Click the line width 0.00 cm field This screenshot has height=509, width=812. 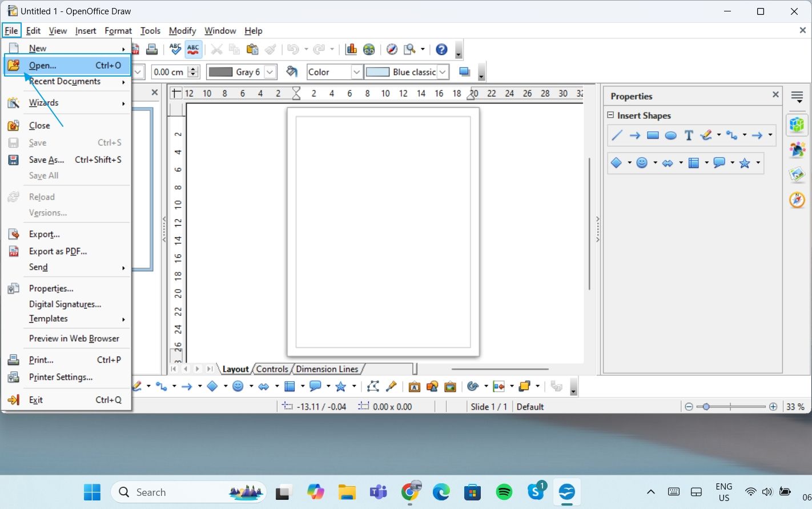pos(169,72)
